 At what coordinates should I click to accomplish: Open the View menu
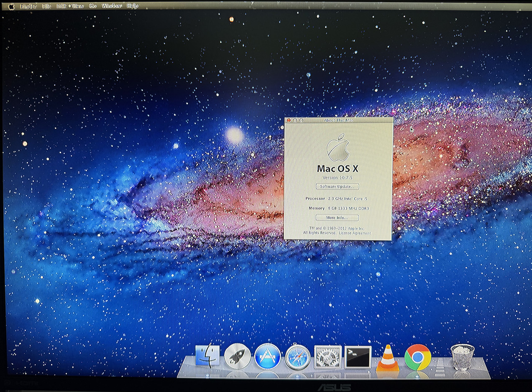77,6
